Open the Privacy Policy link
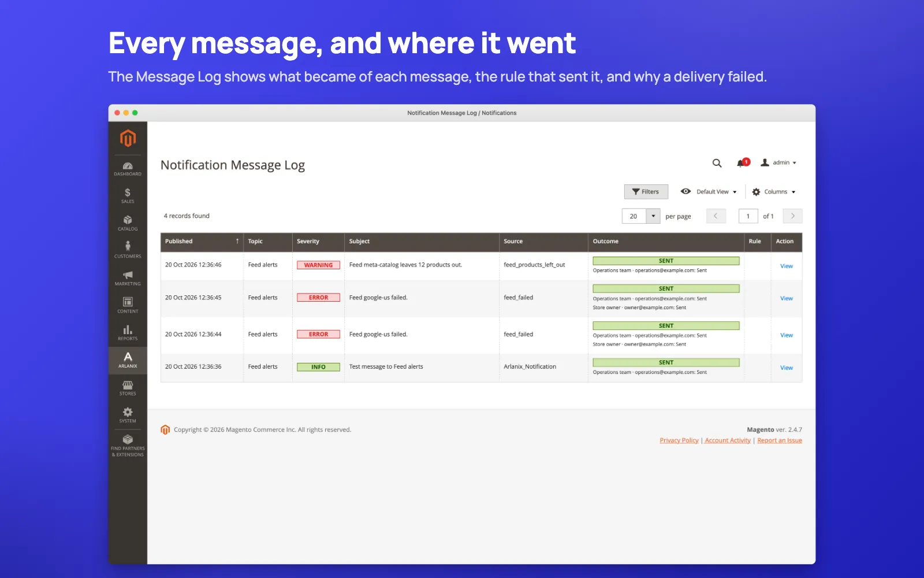 tap(679, 440)
